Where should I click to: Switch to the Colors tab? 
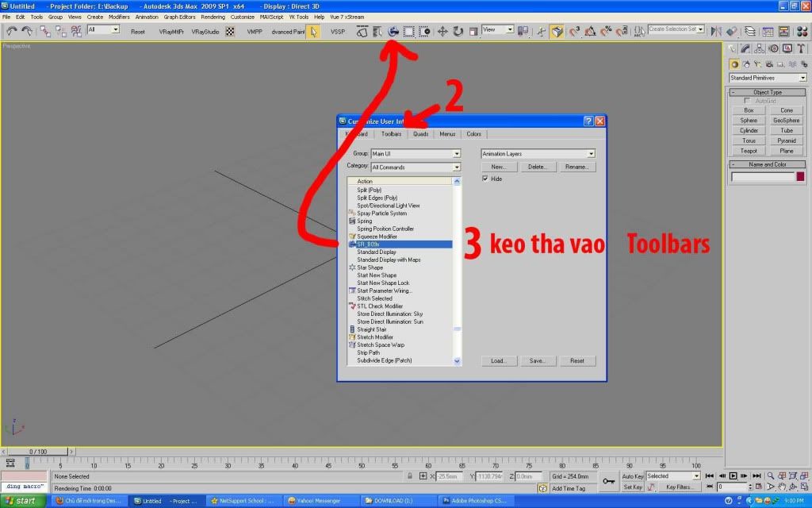(x=474, y=133)
